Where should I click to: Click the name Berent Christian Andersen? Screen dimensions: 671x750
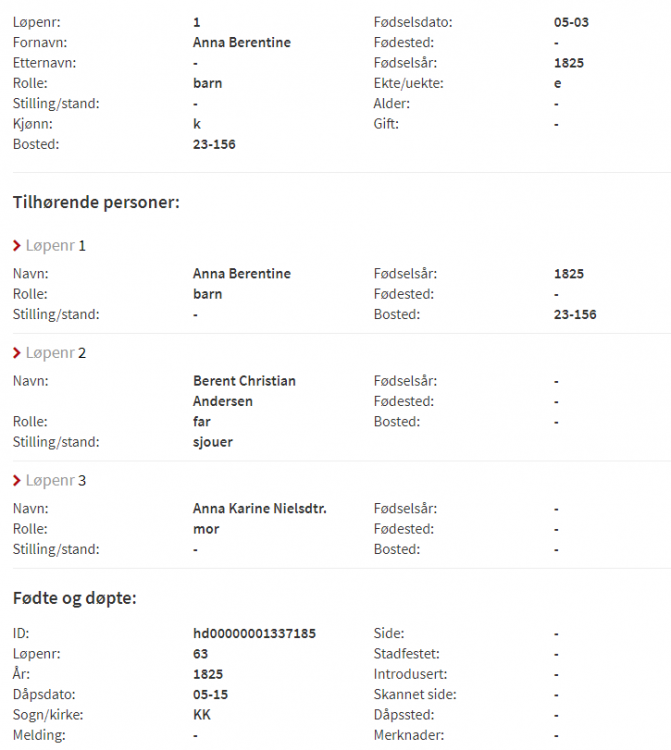244,391
